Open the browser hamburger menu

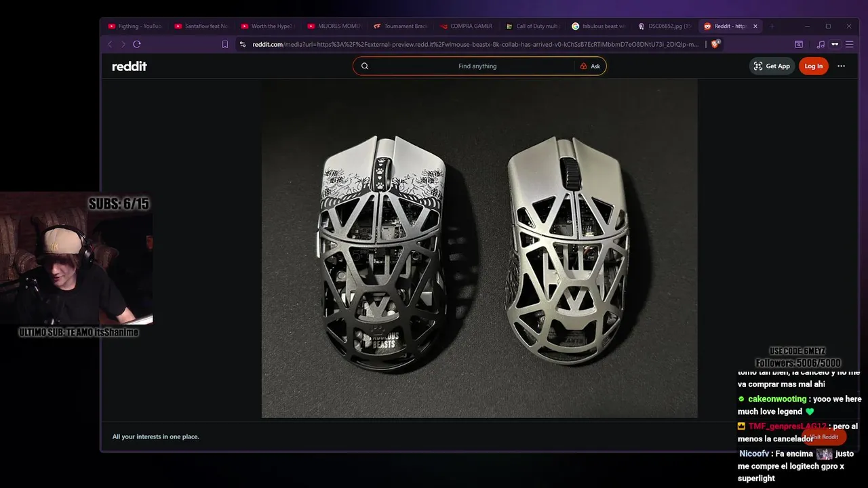849,44
